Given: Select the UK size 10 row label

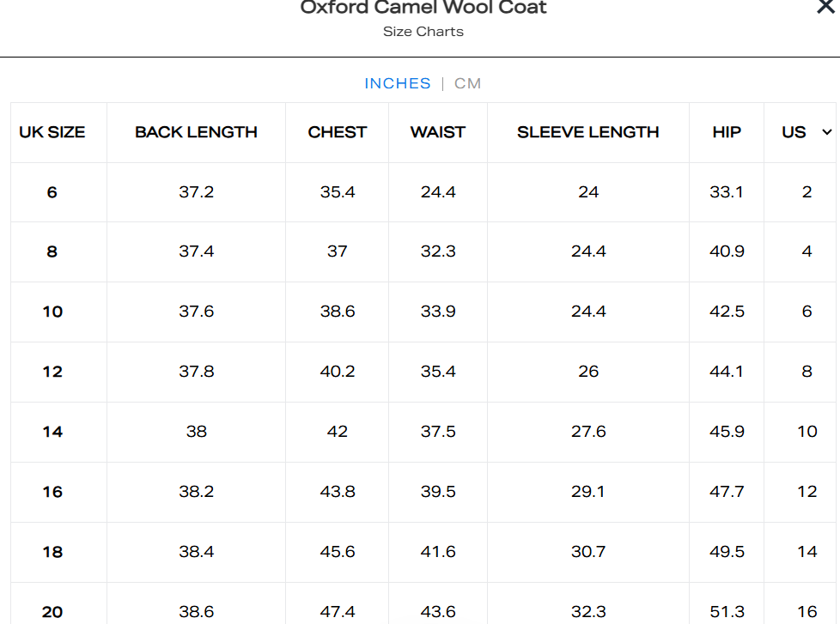Looking at the screenshot, I should tap(52, 312).
